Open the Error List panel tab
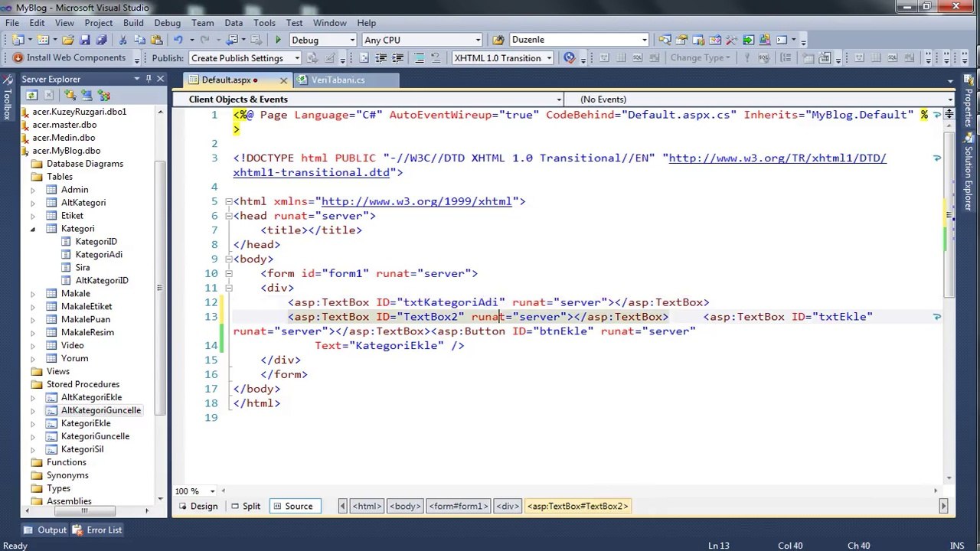The image size is (980, 551). [97, 530]
